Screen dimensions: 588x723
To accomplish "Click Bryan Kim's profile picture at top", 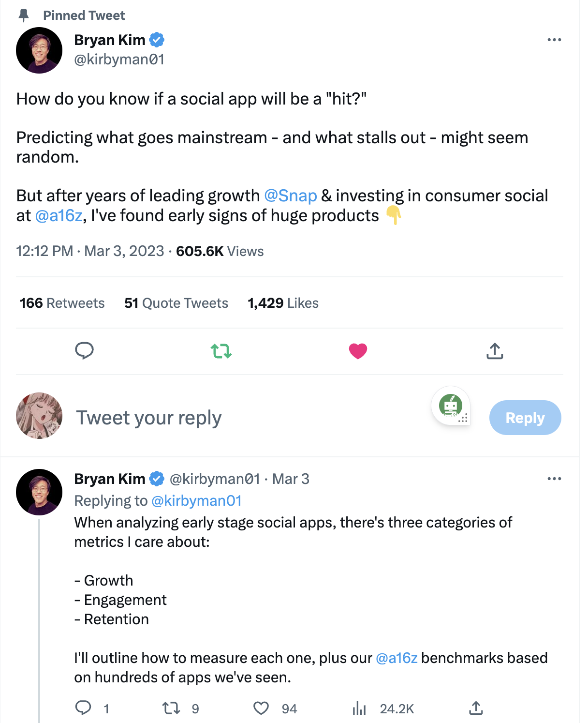I will 39,50.
